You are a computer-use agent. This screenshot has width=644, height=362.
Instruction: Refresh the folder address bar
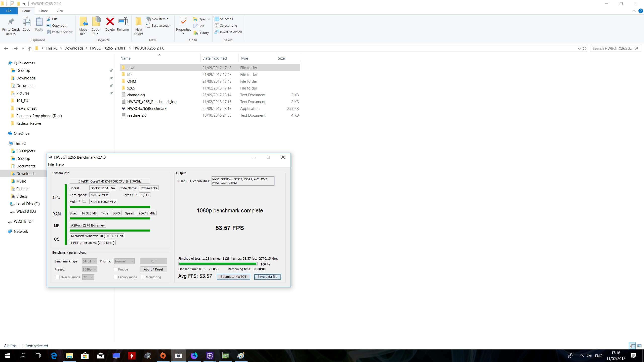tap(585, 48)
